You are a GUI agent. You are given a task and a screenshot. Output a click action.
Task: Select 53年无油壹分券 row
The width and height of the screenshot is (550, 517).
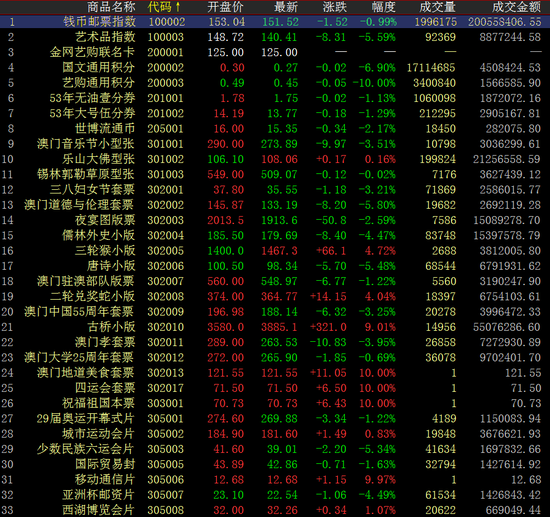click(x=275, y=98)
